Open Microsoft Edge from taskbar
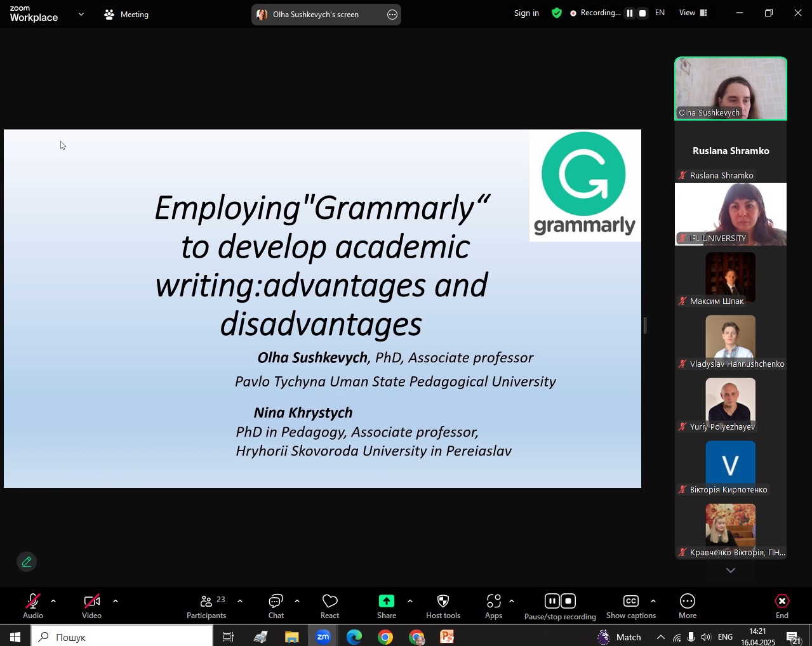Viewport: 812px width, 646px height. point(354,636)
